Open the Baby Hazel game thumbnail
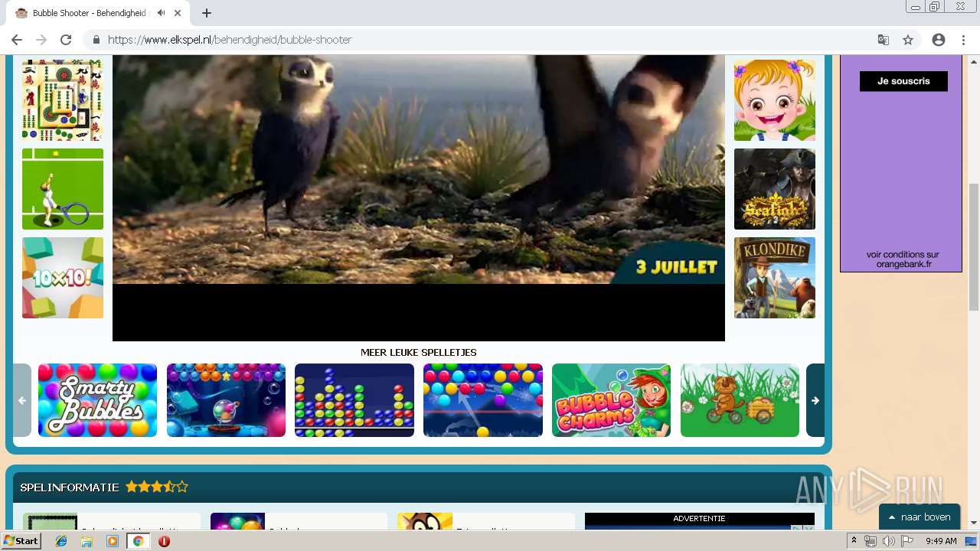Viewport: 980px width, 551px height. [x=775, y=99]
